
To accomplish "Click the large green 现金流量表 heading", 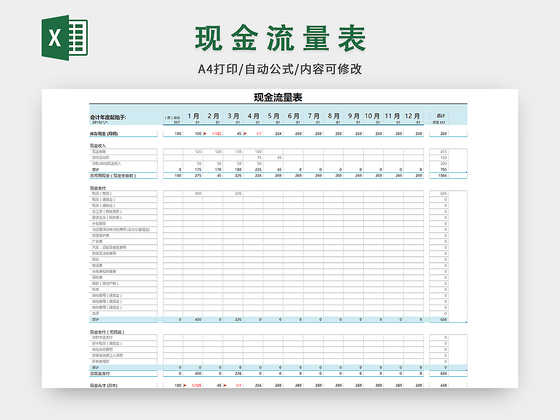I will pyautogui.click(x=280, y=39).
